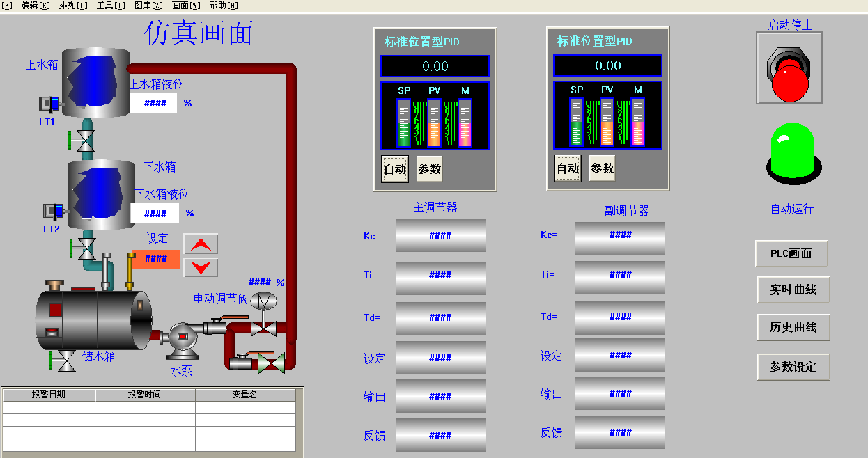Select the LT1 level transmitter icon
This screenshot has width=868, height=458.
[x=49, y=105]
